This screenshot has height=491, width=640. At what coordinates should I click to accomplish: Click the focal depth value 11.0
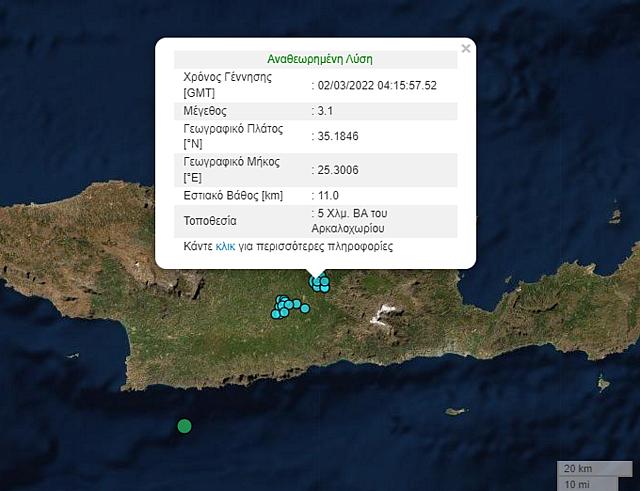coord(329,194)
